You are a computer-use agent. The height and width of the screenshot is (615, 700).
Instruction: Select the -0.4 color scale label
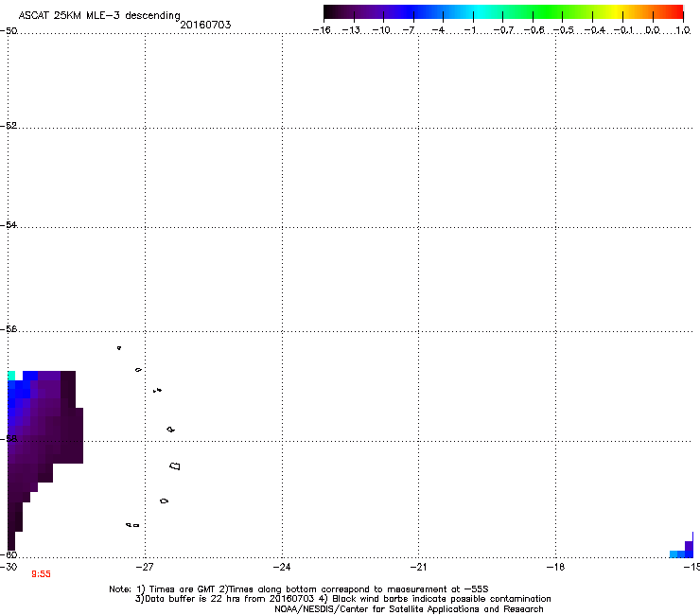(x=595, y=30)
